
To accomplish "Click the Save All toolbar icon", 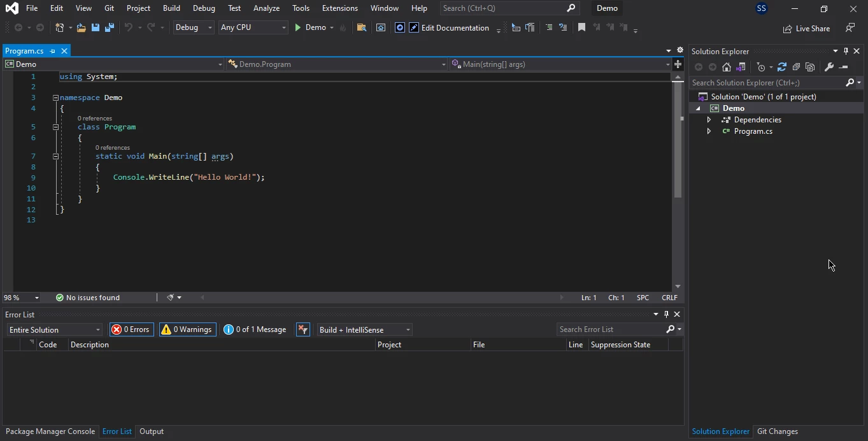I will point(109,27).
